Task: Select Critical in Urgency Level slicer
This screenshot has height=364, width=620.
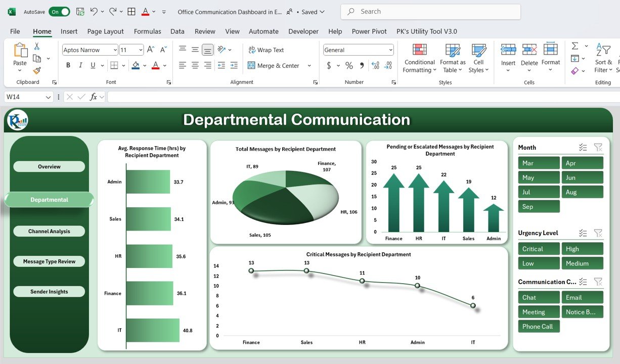Action: [539, 249]
